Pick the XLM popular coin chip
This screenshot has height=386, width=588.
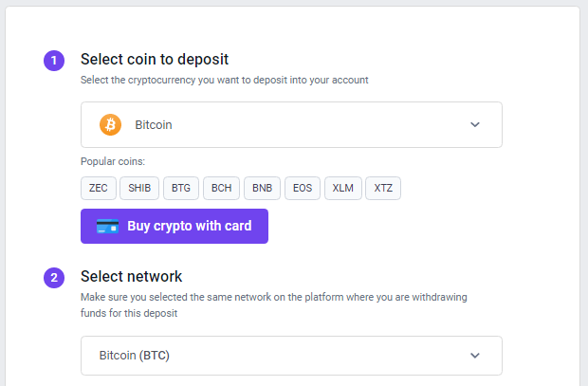click(x=342, y=188)
